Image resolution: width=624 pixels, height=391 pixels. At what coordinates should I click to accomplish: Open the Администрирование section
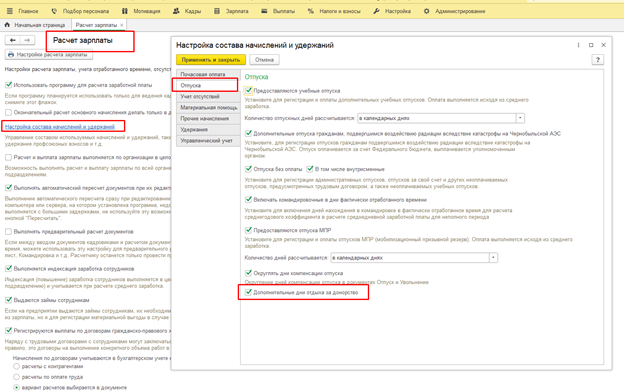coord(454,11)
